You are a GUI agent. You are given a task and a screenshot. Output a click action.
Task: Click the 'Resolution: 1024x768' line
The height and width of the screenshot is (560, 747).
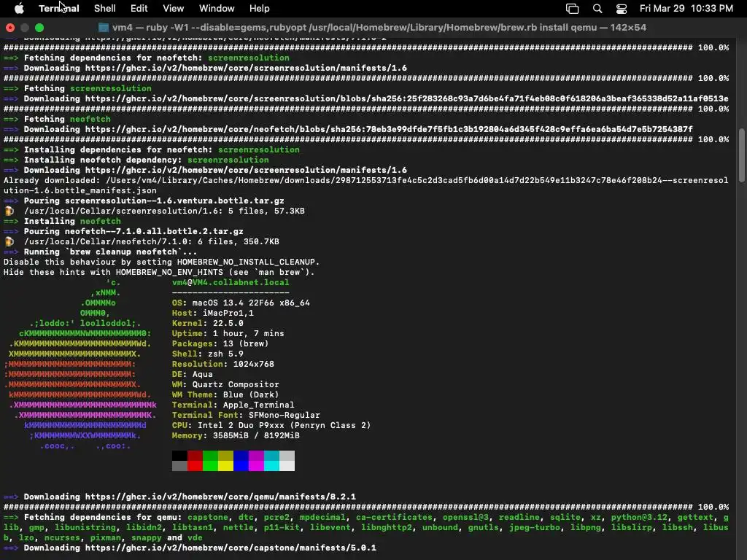tap(223, 365)
